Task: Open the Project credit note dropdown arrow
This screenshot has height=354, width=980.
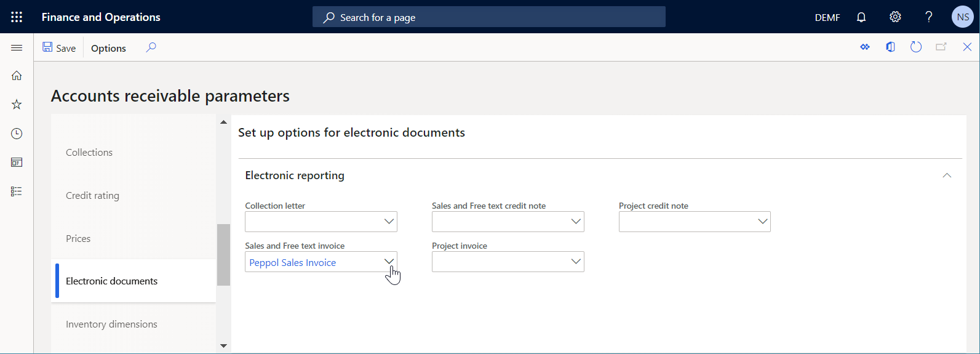Action: [763, 222]
